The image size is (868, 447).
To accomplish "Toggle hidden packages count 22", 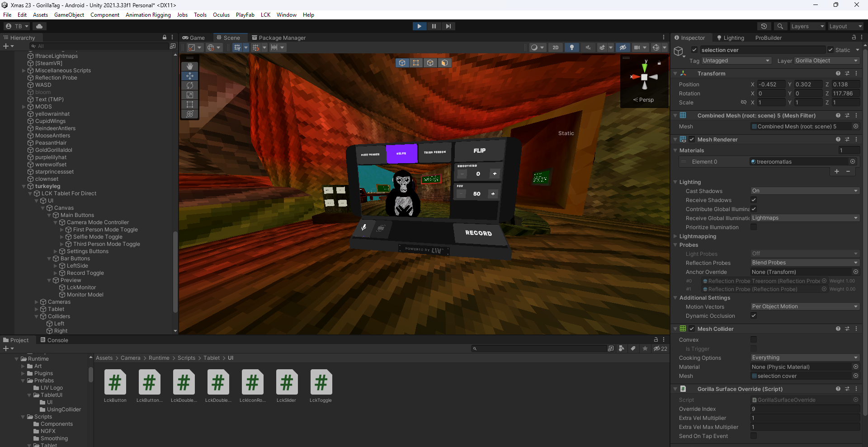I will coord(660,348).
